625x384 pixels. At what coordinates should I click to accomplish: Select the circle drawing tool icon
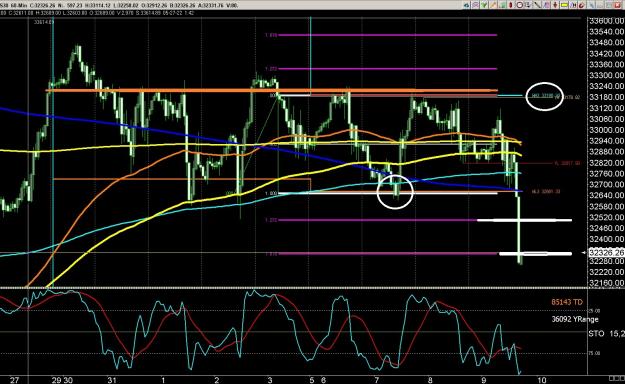coord(520,5)
